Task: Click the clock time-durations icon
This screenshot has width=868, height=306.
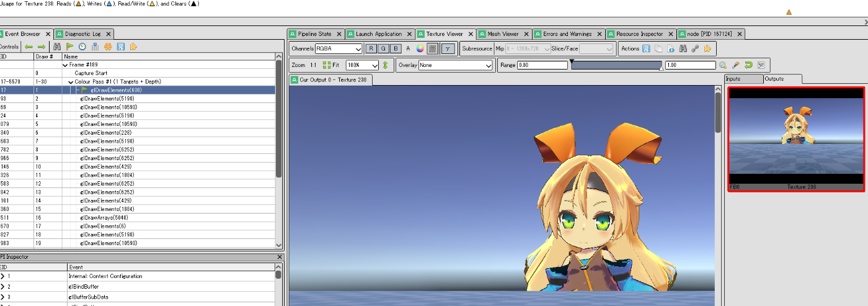Action: (82, 47)
